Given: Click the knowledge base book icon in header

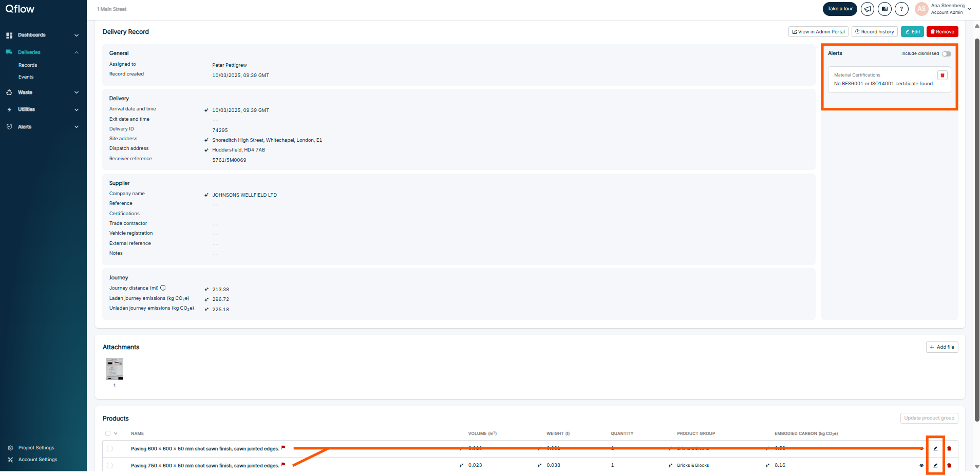Looking at the screenshot, I should point(884,9).
